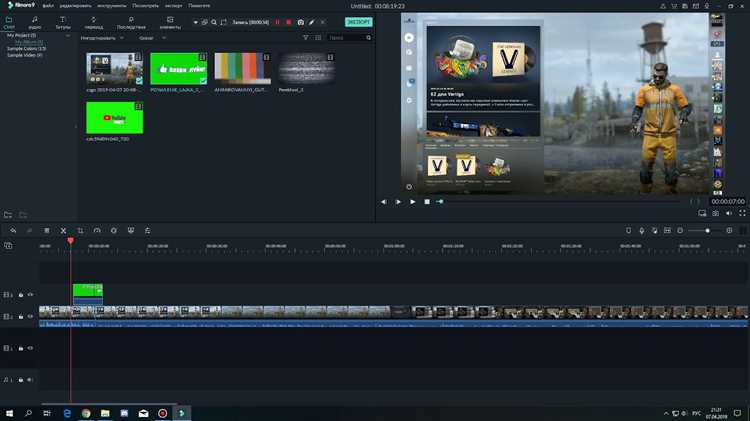Click the red playhead marker on ruler

[x=70, y=241]
